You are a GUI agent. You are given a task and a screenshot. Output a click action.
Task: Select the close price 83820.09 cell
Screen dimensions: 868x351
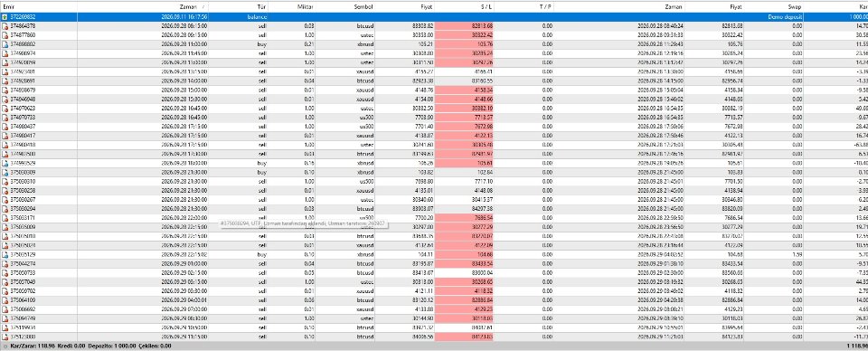tap(732, 209)
